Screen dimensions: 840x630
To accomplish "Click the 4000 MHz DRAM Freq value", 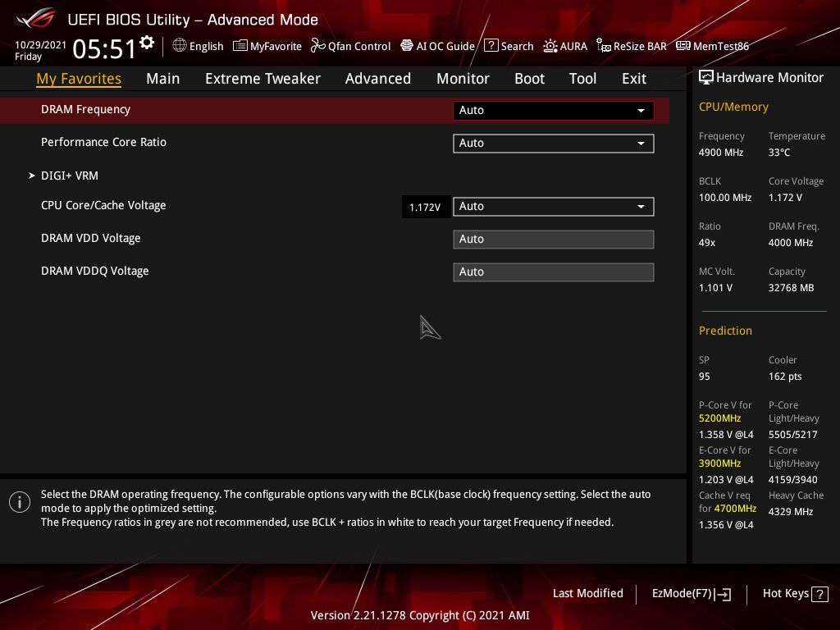I will [x=791, y=242].
